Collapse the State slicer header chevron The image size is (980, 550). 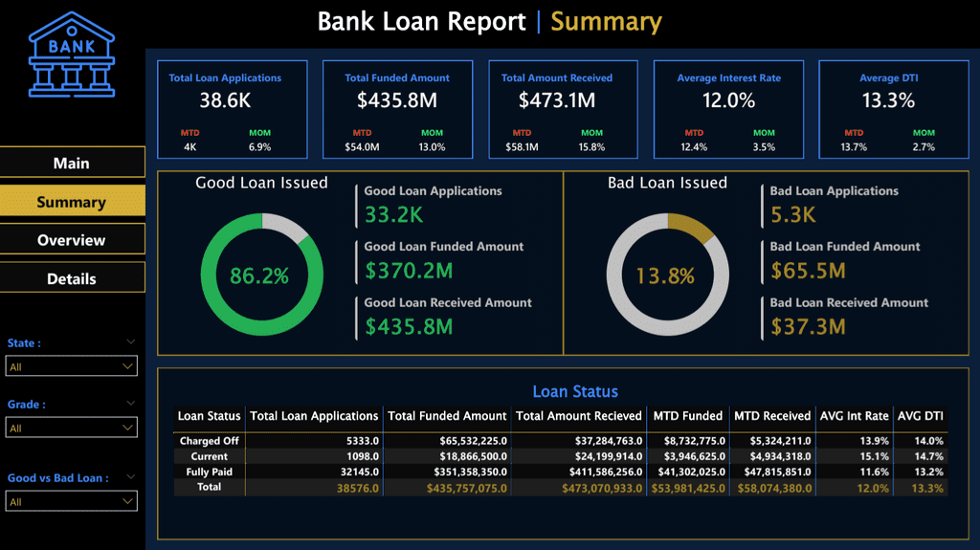pyautogui.click(x=130, y=341)
